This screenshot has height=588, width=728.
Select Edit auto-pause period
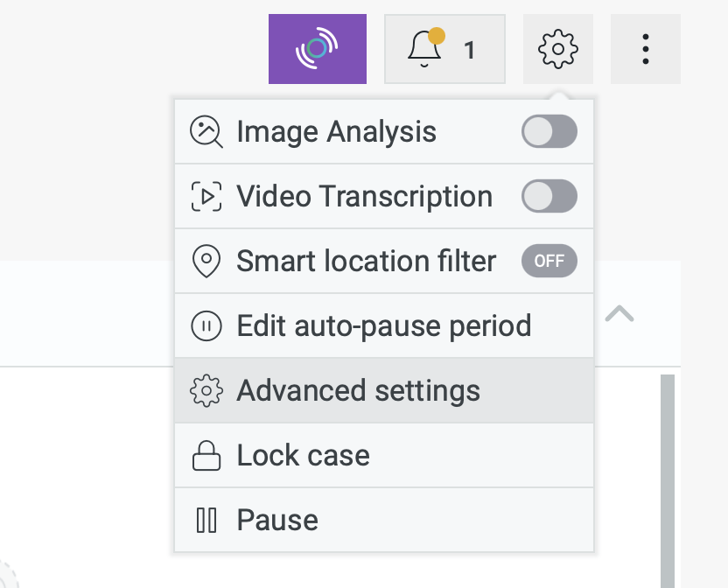click(383, 326)
